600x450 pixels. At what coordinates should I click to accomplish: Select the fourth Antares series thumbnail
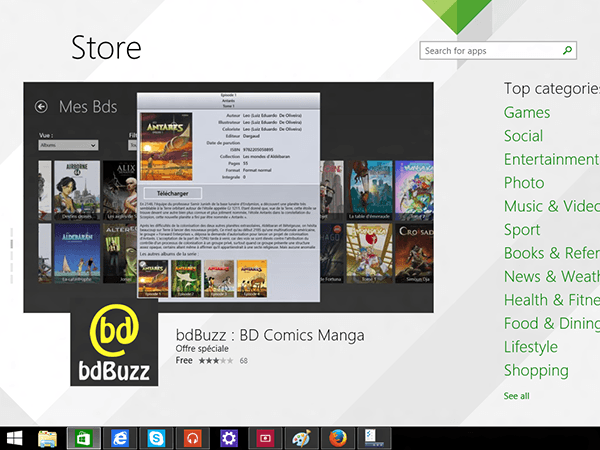click(x=252, y=279)
